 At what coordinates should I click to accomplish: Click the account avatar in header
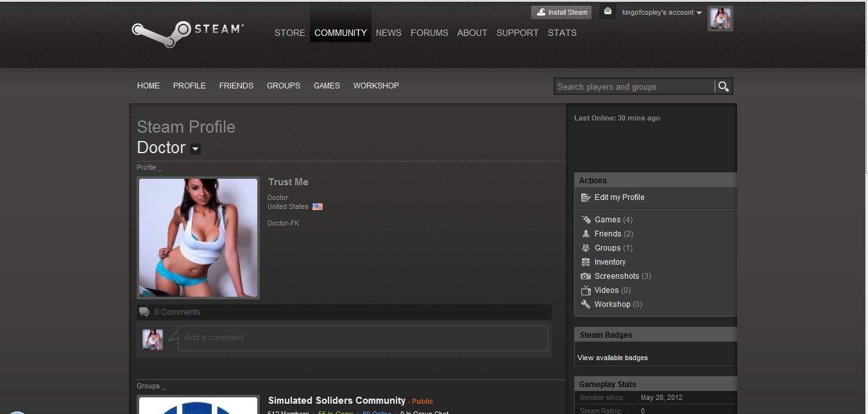coord(720,19)
